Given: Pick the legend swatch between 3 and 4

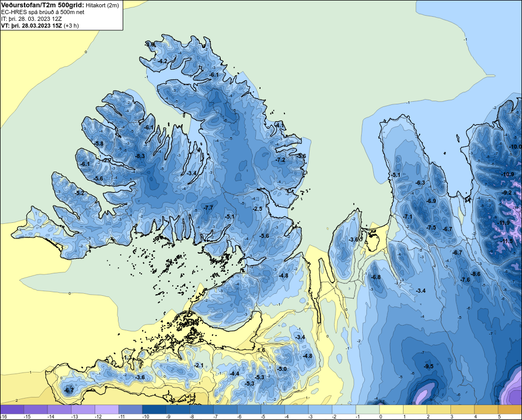Looking at the screenshot, I should 462,409.
